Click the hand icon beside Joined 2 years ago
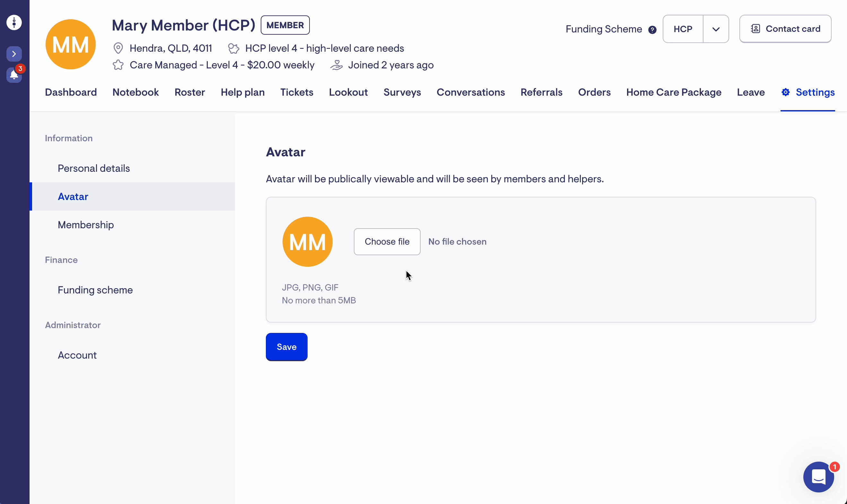The height and width of the screenshot is (504, 847). 336,65
